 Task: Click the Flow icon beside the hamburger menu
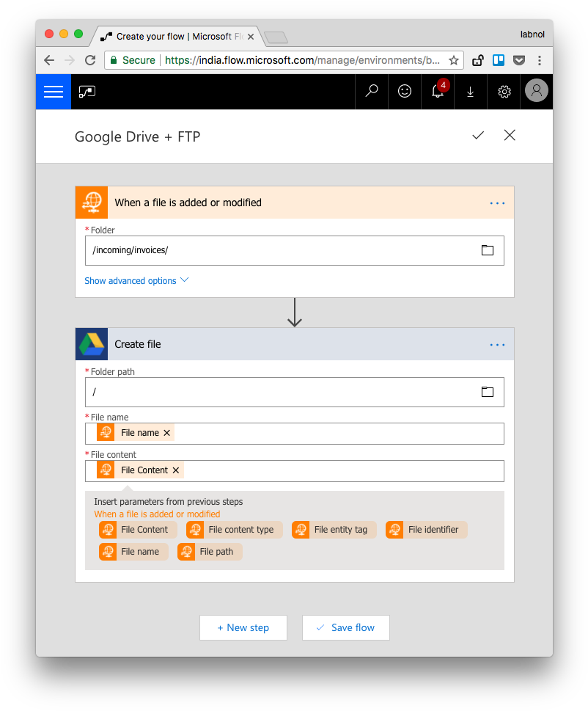tap(87, 92)
